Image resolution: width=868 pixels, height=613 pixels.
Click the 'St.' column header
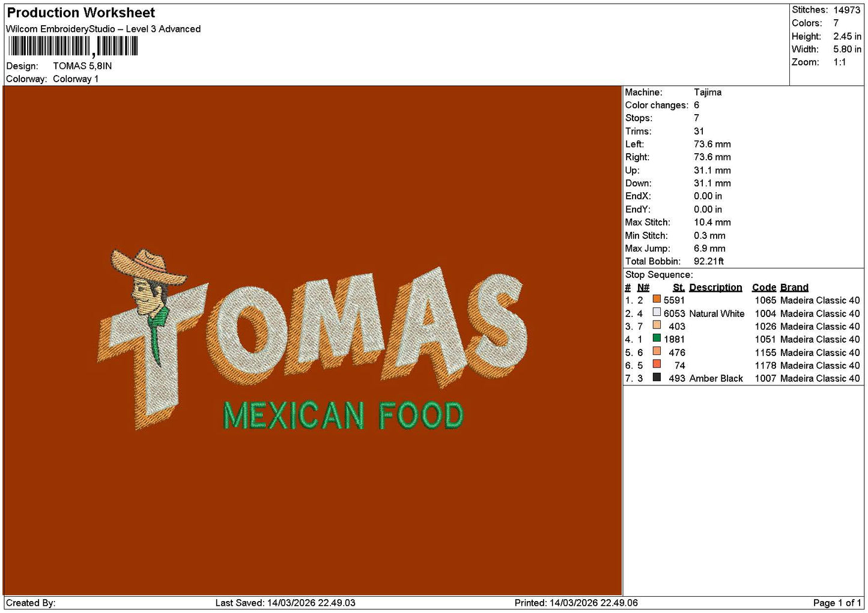(x=679, y=287)
